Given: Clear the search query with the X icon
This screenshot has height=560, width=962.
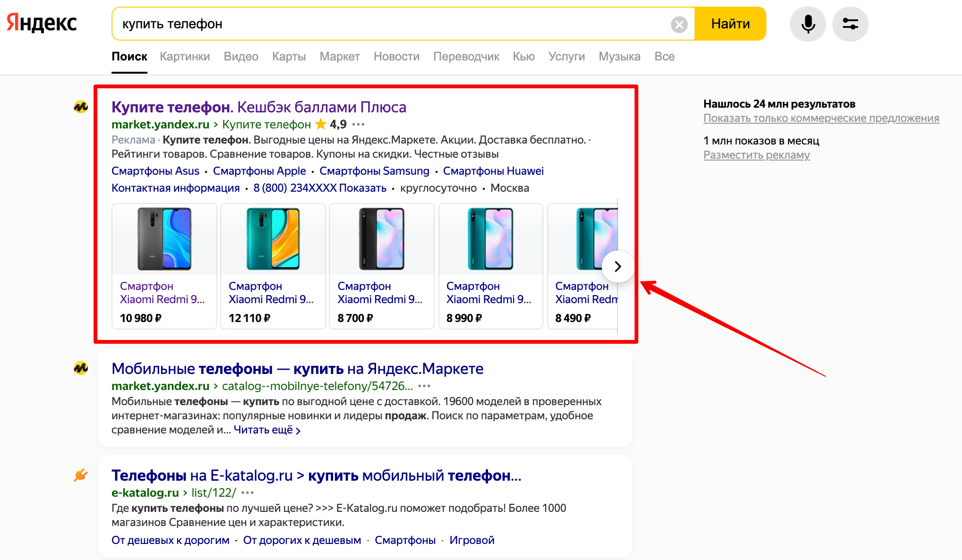Looking at the screenshot, I should click(x=679, y=24).
